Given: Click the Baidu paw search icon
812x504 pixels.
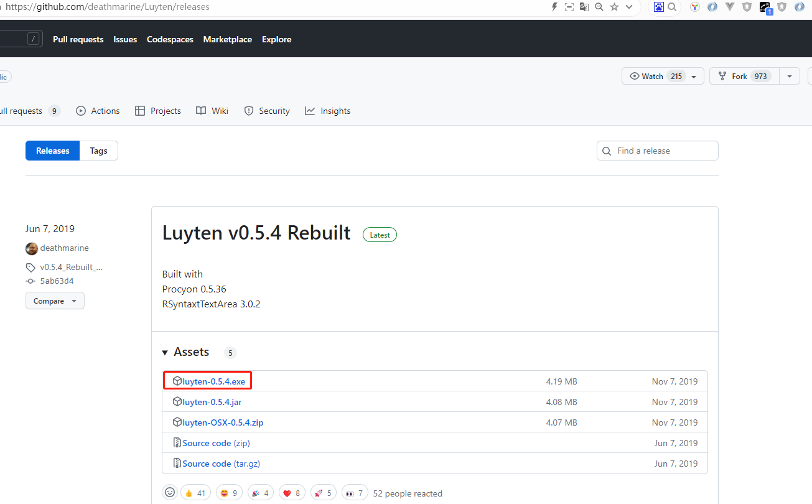Looking at the screenshot, I should pyautogui.click(x=659, y=7).
